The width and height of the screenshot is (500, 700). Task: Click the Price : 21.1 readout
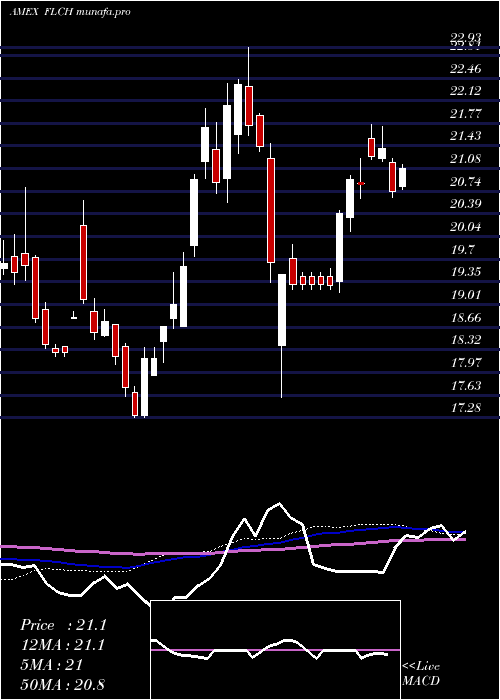[63, 625]
